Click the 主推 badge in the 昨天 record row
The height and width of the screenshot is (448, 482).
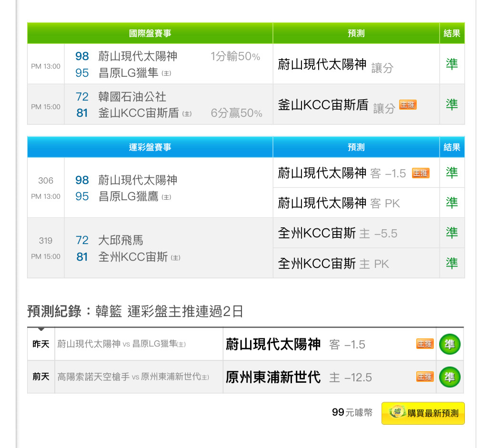(425, 343)
